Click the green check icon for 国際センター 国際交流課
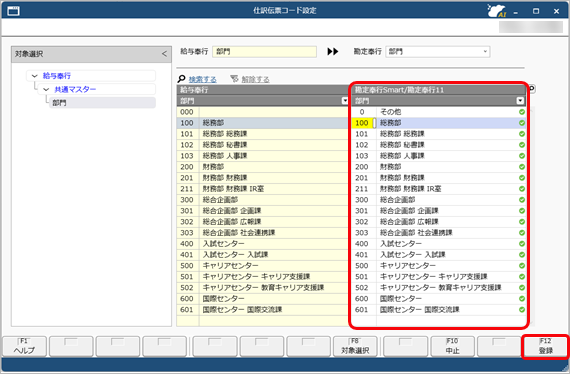Viewport: 570px width, 374px height. pos(522,310)
